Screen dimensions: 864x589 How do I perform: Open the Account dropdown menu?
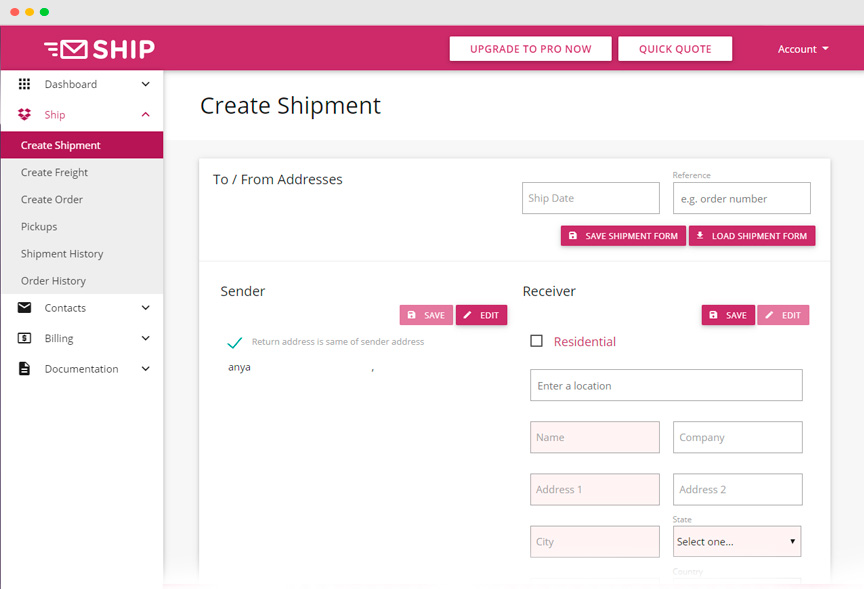tap(803, 49)
